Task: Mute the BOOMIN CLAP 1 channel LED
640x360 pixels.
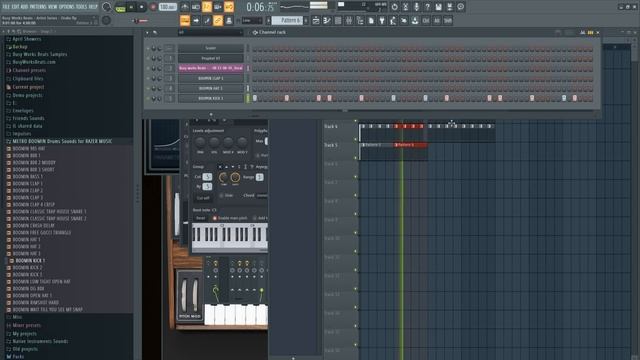Action: pos(148,78)
